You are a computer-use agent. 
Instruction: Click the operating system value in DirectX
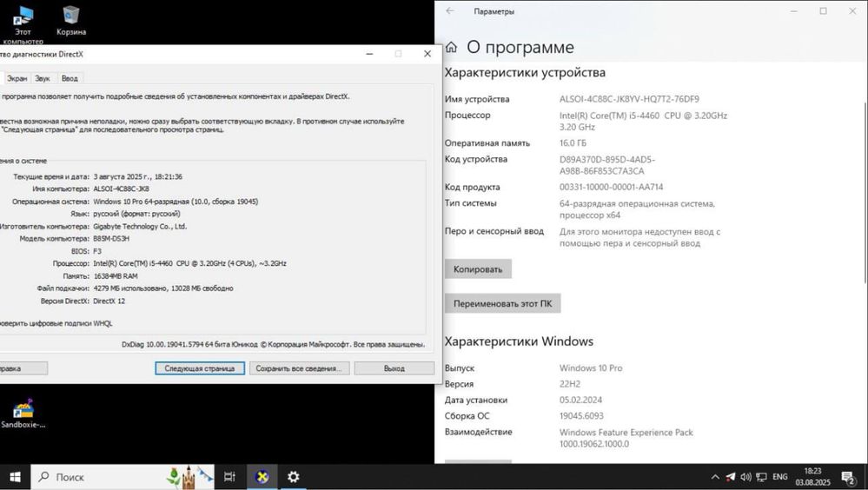click(176, 202)
